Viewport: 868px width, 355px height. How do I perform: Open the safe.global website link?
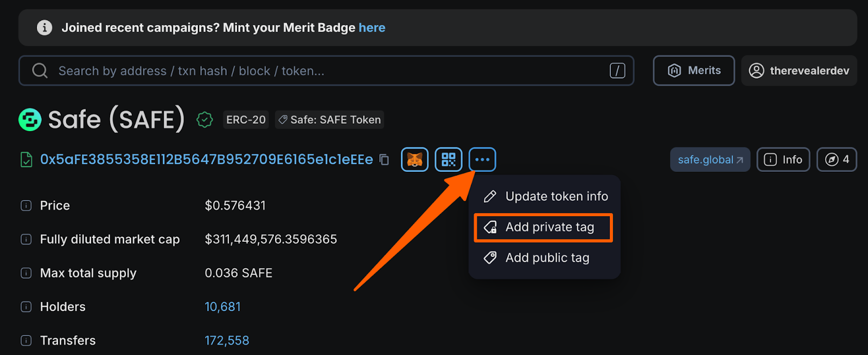tap(710, 159)
